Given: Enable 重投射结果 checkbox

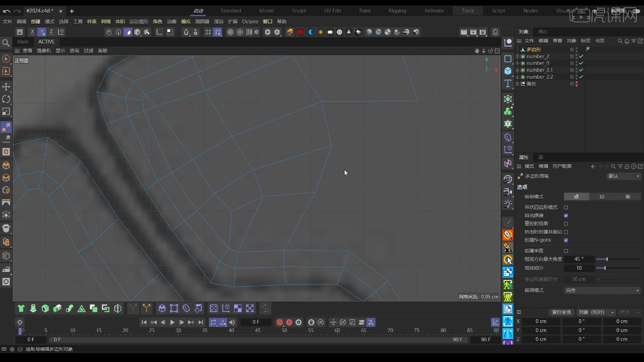Looking at the screenshot, I should pyautogui.click(x=566, y=224).
